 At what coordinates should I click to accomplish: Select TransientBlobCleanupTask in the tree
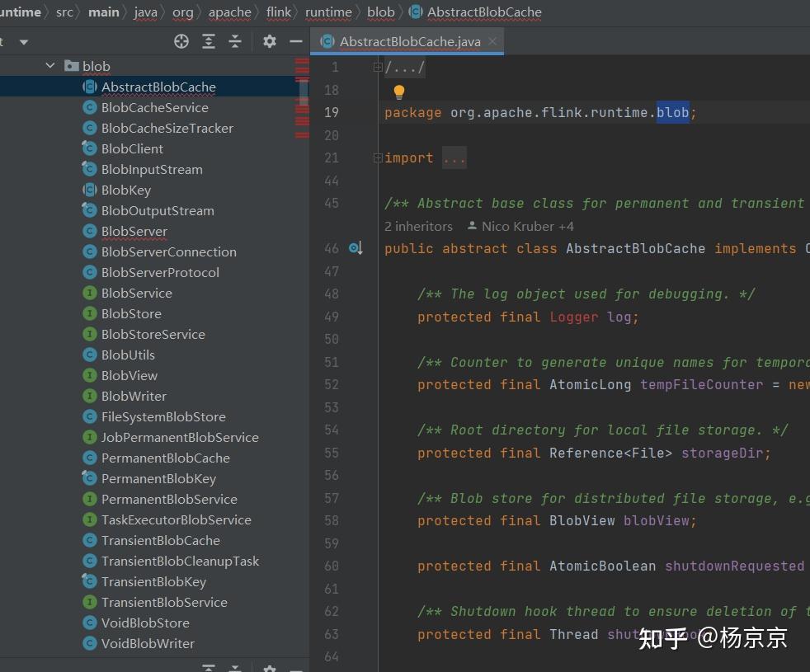coord(180,561)
